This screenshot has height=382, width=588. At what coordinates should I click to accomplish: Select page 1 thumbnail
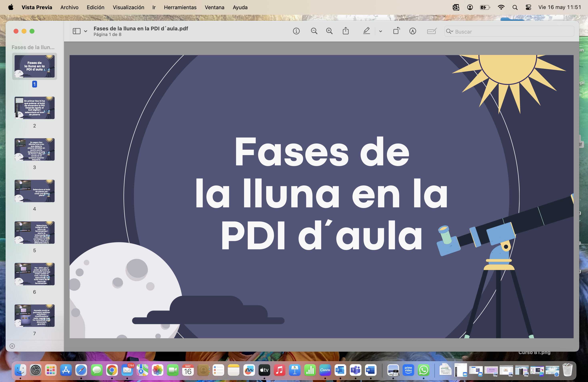[x=35, y=66]
